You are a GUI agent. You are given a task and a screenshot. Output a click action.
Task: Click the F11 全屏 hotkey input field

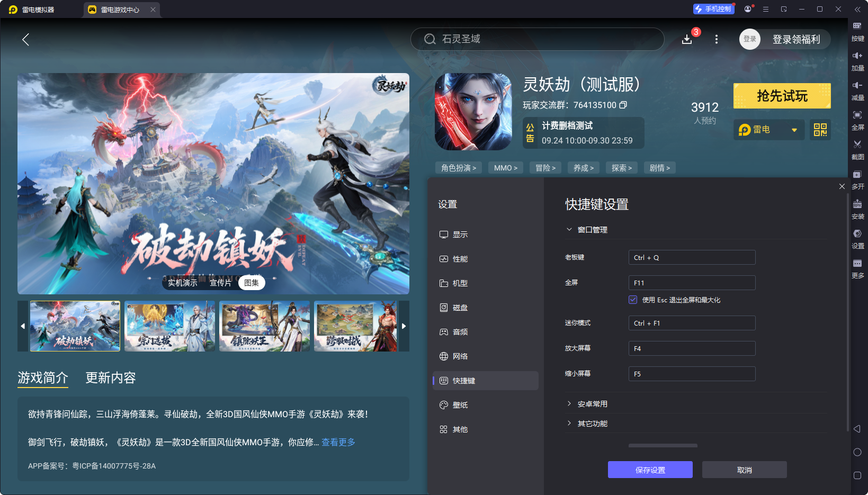point(692,282)
